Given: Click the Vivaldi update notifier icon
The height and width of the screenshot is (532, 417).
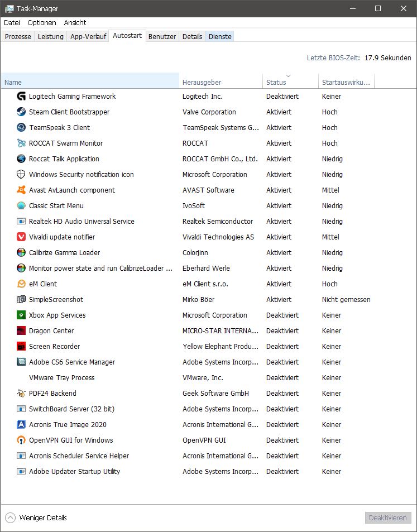Looking at the screenshot, I should [21, 237].
